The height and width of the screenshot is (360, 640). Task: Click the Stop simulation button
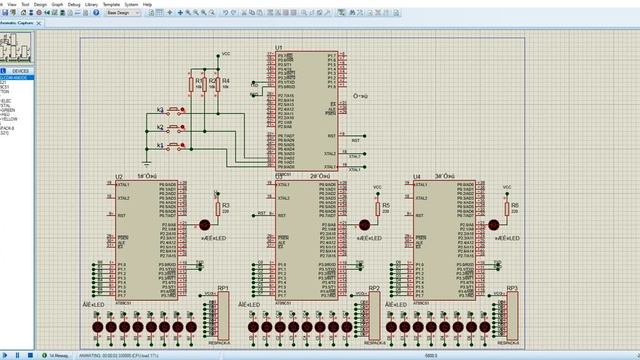click(x=30, y=356)
